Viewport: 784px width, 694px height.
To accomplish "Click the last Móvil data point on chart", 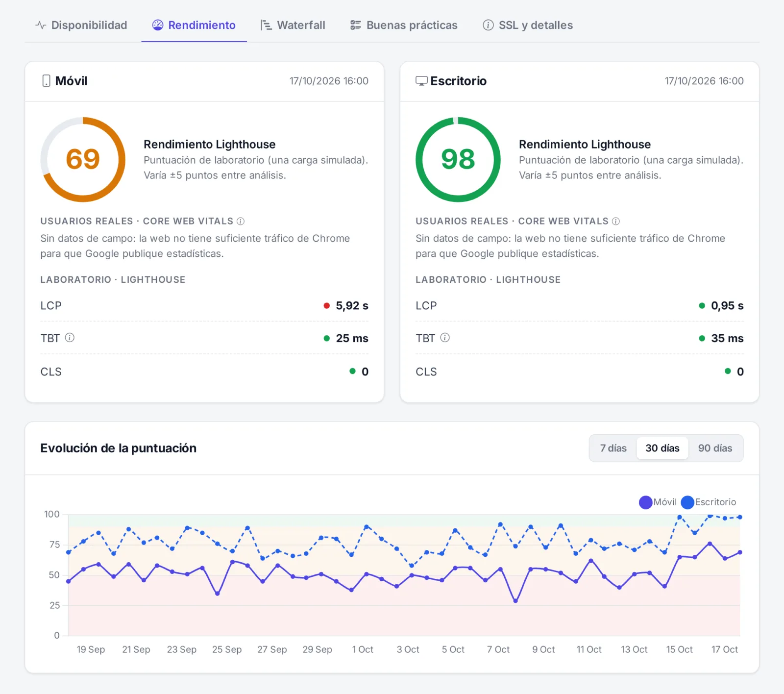I will tap(740, 552).
